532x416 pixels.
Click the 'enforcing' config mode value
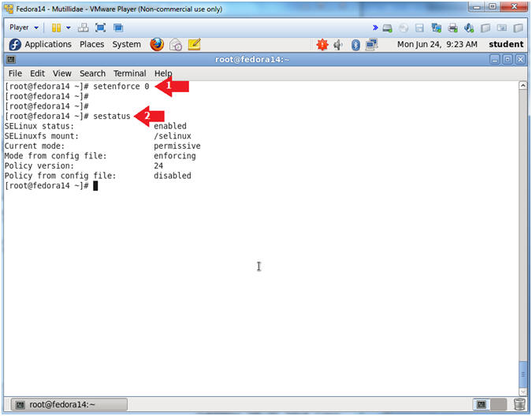tap(175, 156)
